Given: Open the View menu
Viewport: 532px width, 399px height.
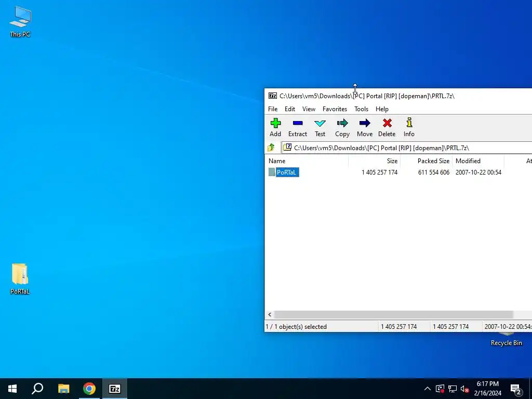Looking at the screenshot, I should point(309,109).
